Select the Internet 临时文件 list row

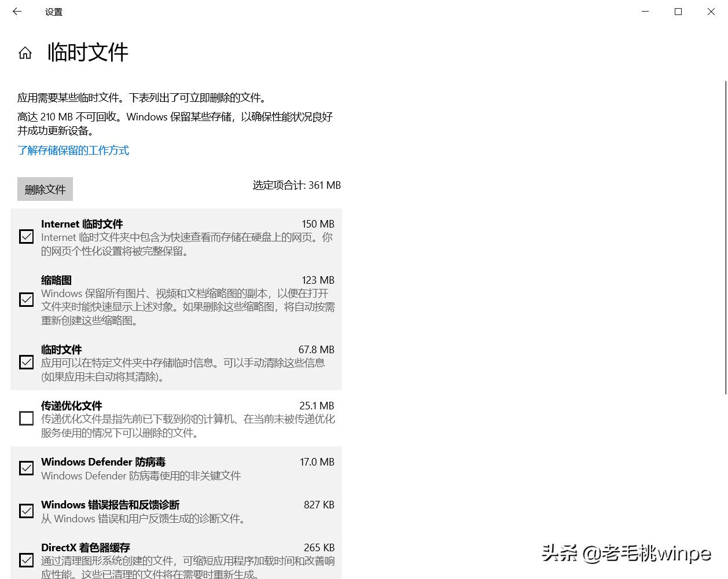pos(174,236)
